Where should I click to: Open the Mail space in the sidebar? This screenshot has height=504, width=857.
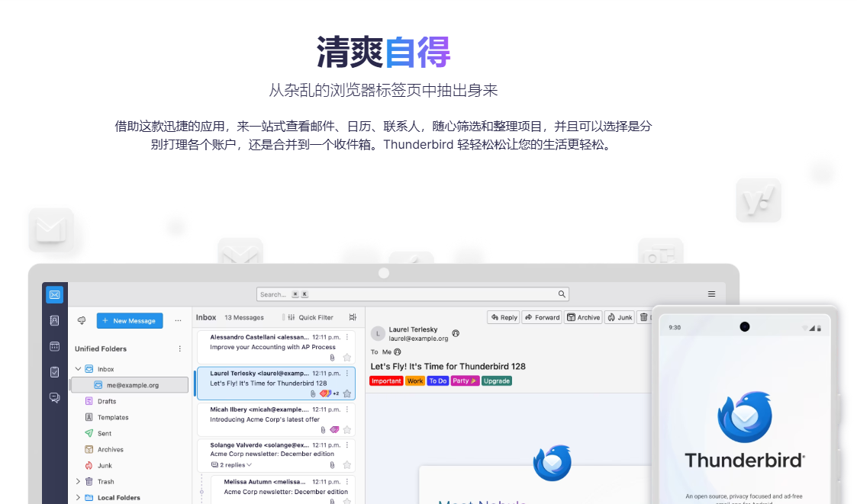[55, 295]
